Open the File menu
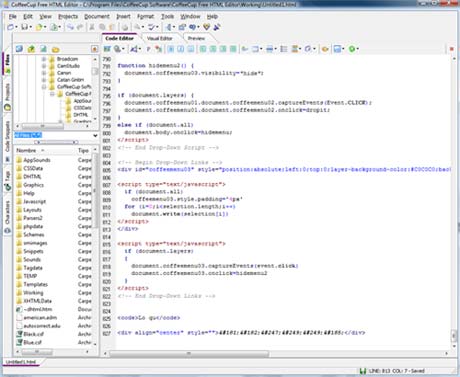460x377 pixels. click(x=13, y=16)
